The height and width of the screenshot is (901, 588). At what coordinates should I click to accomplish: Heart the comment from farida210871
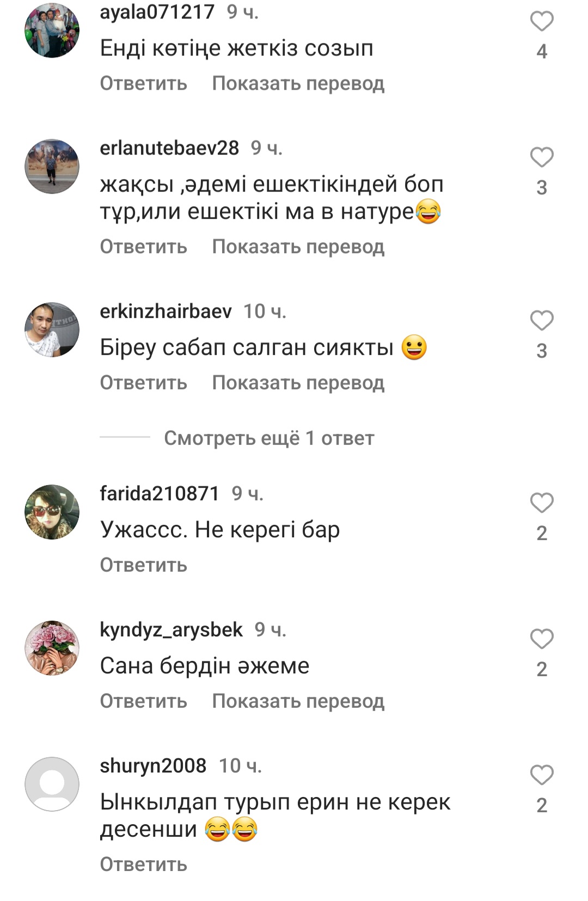542,503
